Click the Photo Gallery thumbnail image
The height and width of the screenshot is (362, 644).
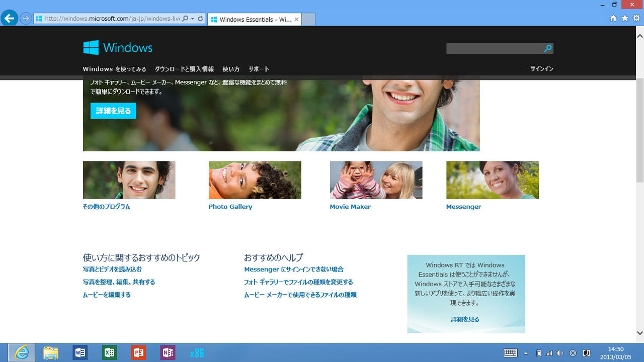pyautogui.click(x=255, y=180)
